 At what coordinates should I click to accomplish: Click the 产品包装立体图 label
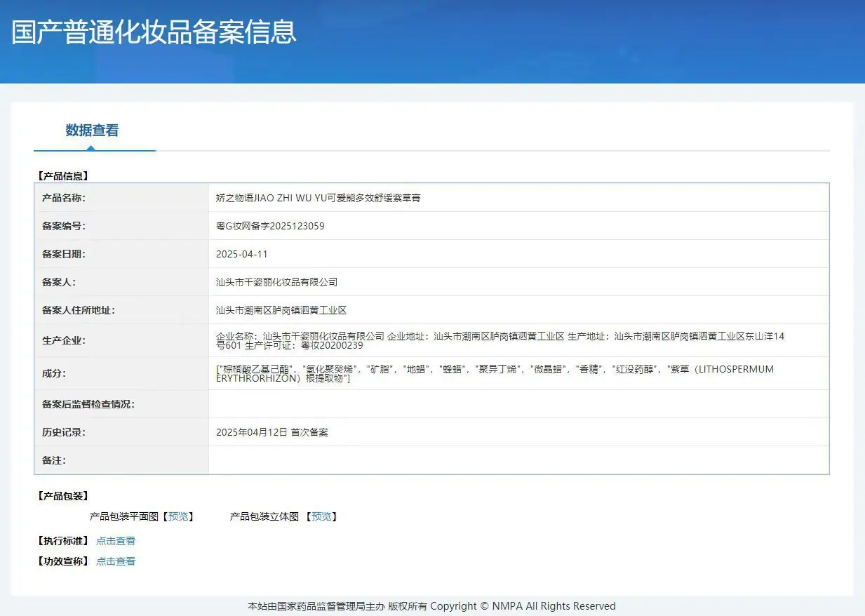pyautogui.click(x=264, y=516)
